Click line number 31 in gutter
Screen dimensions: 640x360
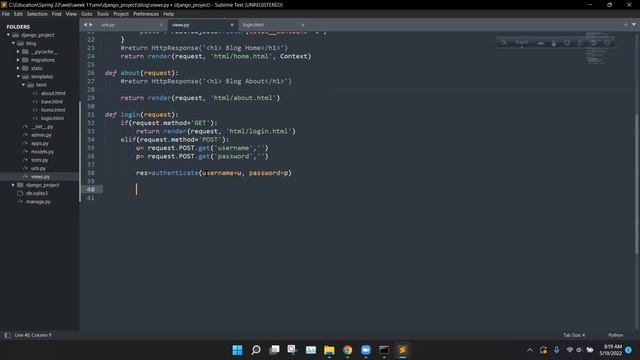(x=91, y=115)
